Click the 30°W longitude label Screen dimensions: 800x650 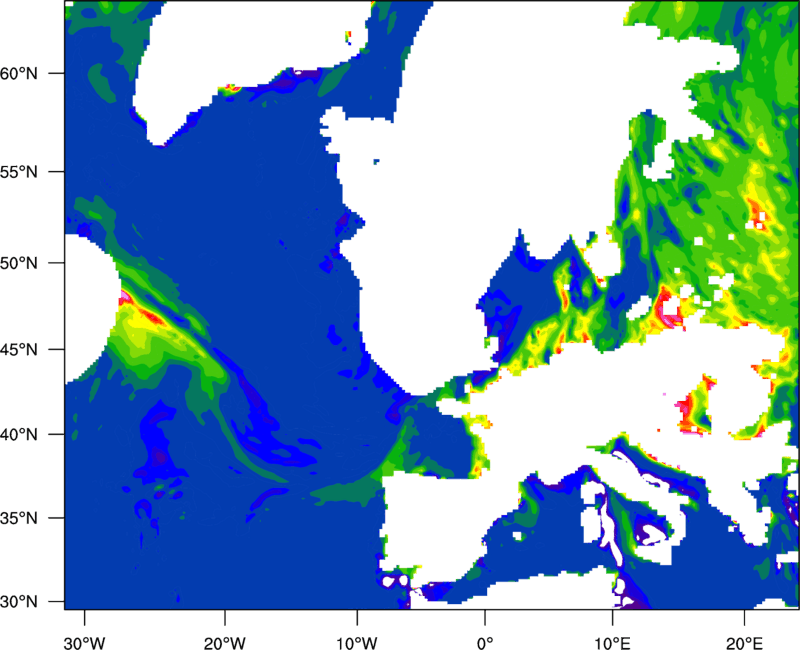[84, 639]
